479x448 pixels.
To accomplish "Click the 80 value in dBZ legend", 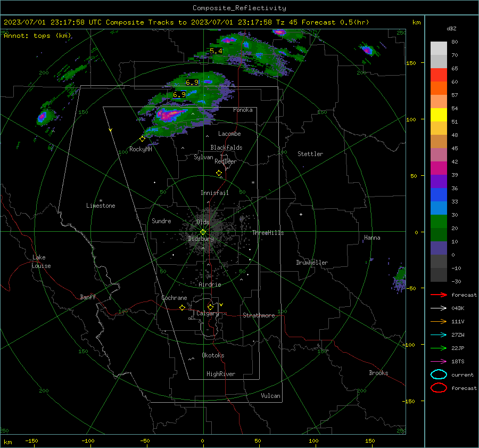I will [455, 42].
